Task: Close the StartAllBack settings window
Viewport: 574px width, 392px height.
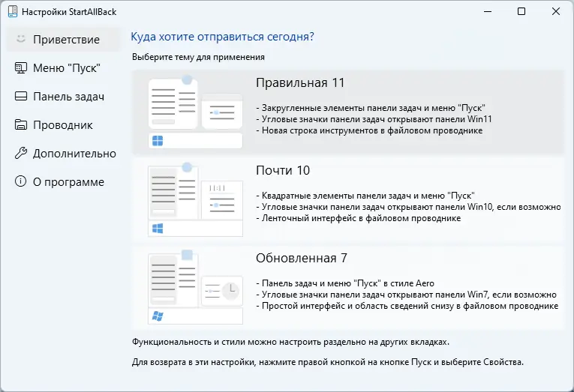Action: tap(556, 11)
